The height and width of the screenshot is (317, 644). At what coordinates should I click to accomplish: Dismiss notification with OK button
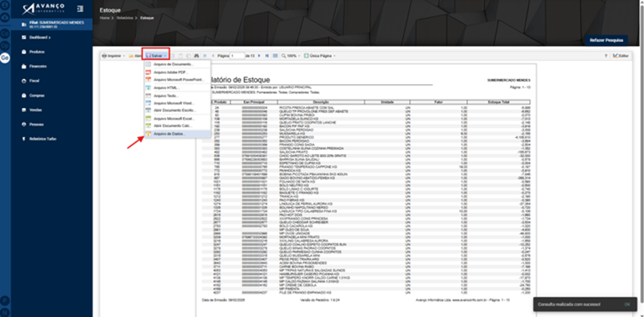point(627,304)
